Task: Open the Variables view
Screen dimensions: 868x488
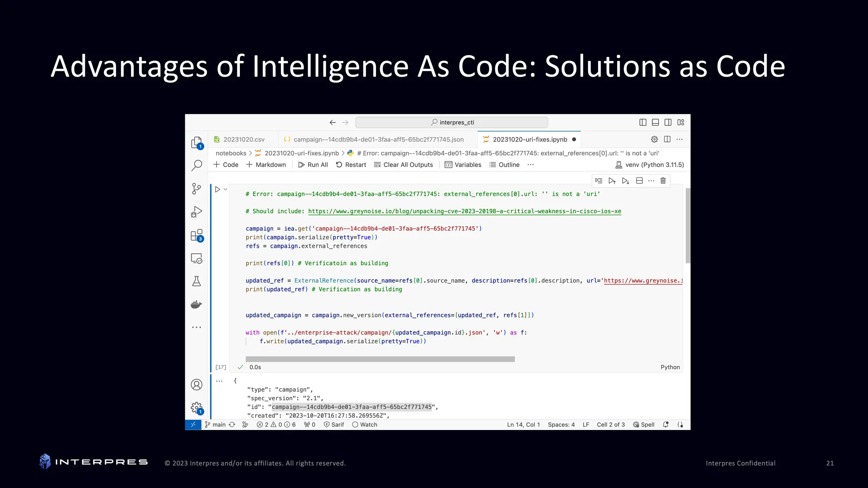Action: [x=463, y=165]
